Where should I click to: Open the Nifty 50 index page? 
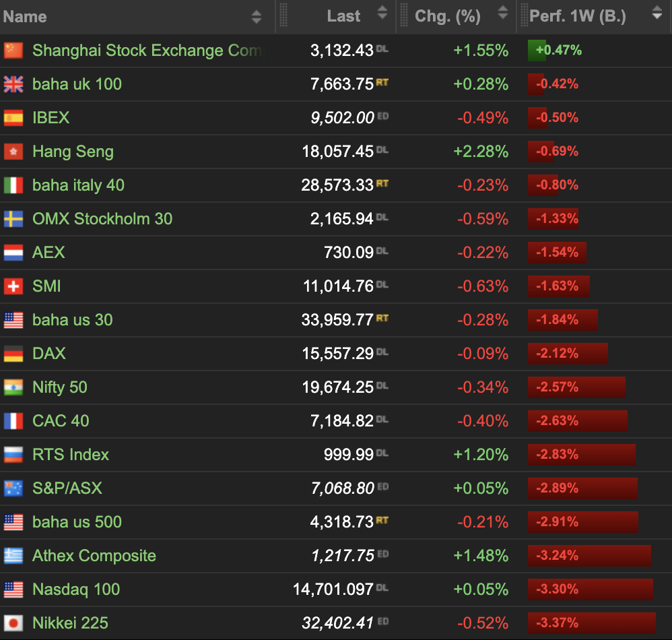tap(60, 387)
